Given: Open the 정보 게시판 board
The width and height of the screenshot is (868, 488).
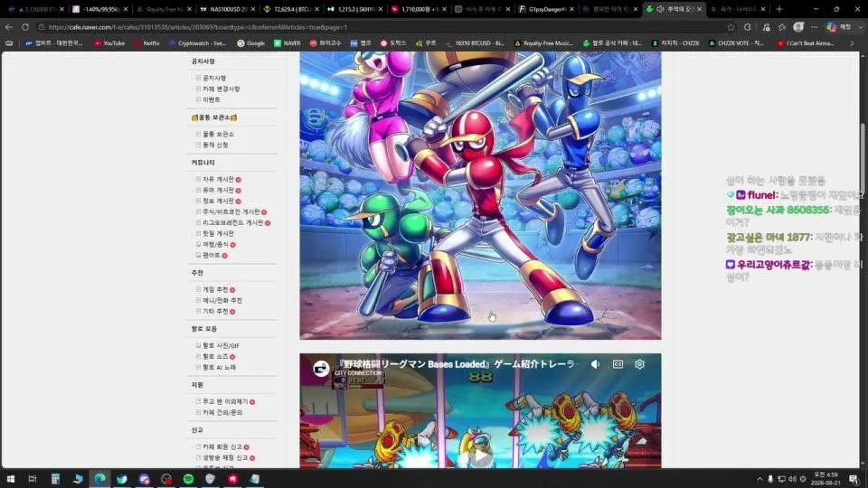Looking at the screenshot, I should click(218, 201).
